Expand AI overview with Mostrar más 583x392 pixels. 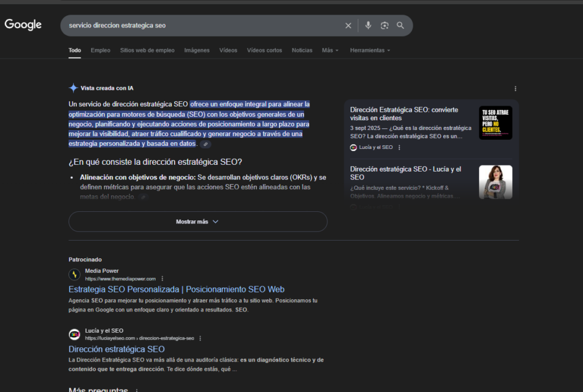click(198, 222)
